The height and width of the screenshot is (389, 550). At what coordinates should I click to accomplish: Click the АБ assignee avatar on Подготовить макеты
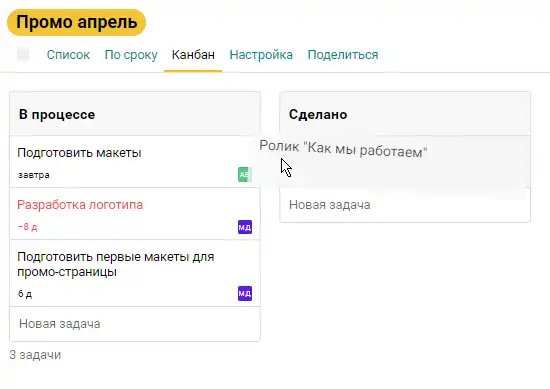point(244,174)
